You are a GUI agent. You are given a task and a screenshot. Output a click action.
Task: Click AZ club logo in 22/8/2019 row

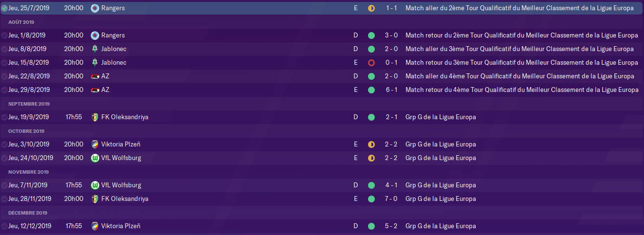coord(95,76)
